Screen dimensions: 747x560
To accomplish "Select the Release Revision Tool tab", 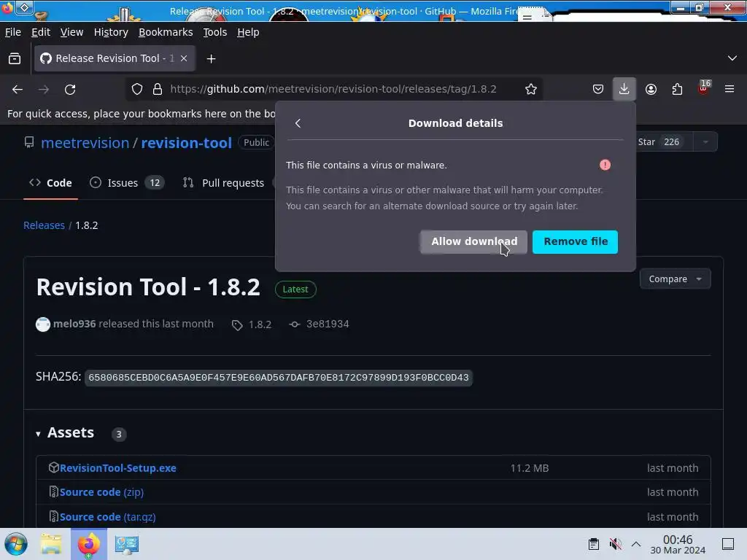I will coord(115,58).
